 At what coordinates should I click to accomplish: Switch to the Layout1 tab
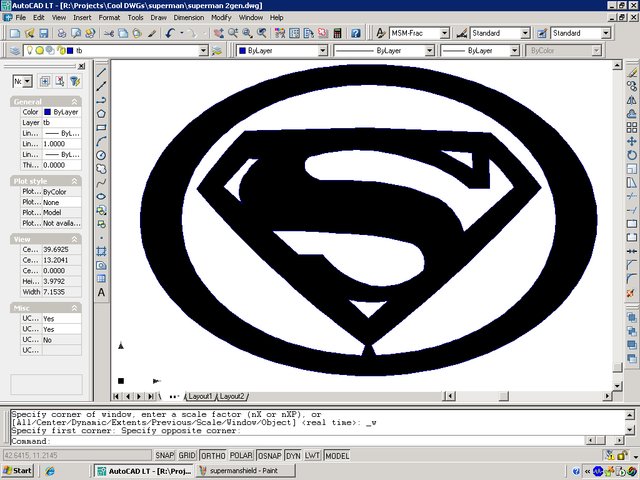200,396
